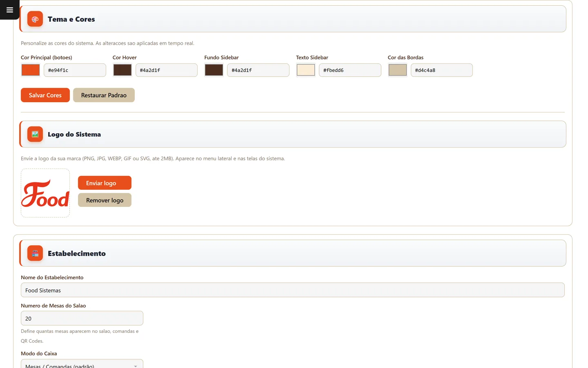
Task: Open the Cor das Bordas color swatch
Action: pyautogui.click(x=398, y=70)
